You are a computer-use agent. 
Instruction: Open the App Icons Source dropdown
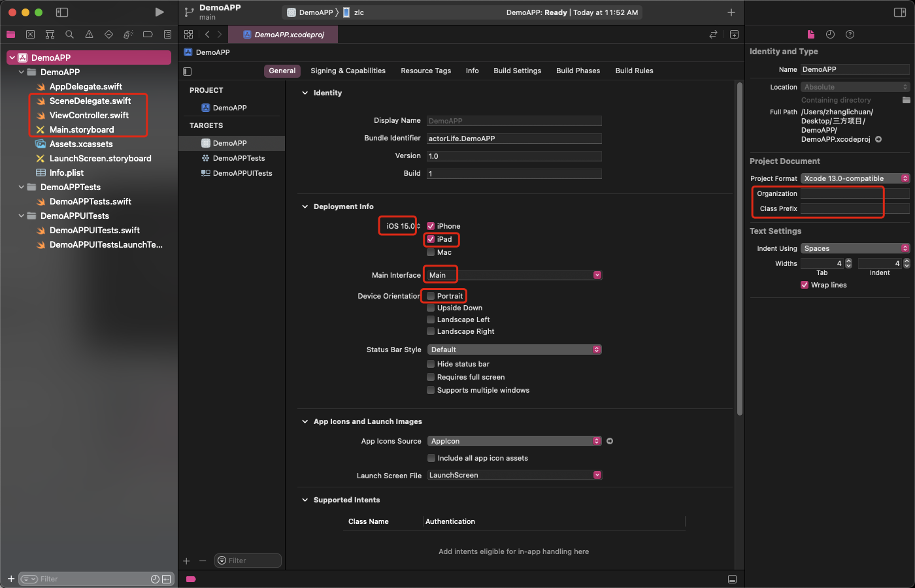514,441
